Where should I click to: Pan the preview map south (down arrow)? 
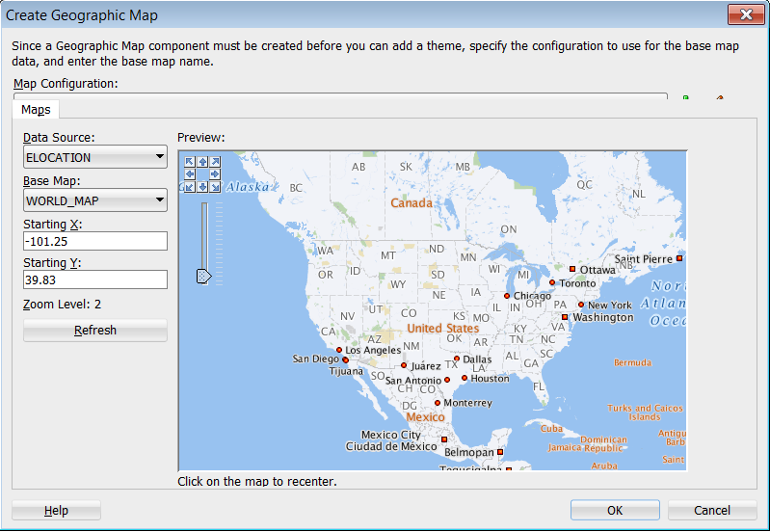(202, 187)
